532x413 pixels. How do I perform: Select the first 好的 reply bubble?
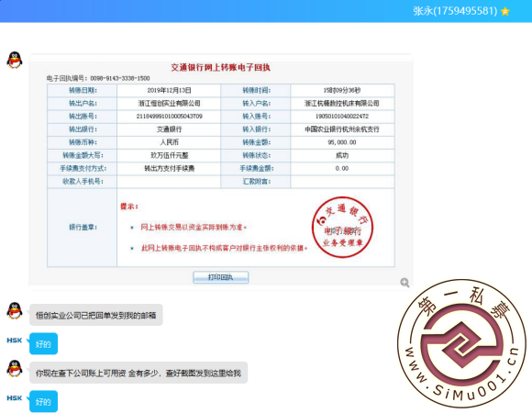(43, 344)
